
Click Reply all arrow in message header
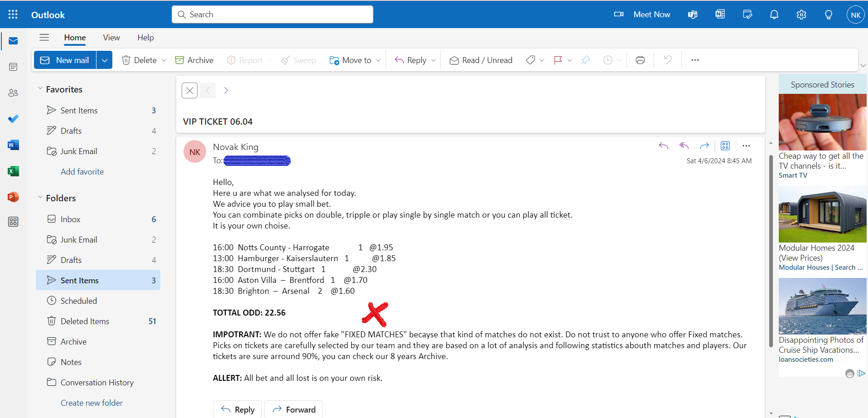(684, 146)
